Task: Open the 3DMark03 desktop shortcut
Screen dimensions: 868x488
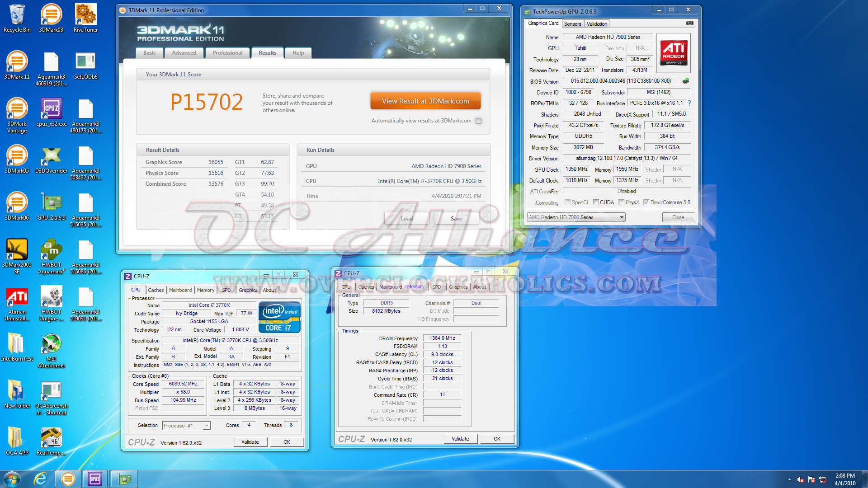Action: tap(51, 19)
